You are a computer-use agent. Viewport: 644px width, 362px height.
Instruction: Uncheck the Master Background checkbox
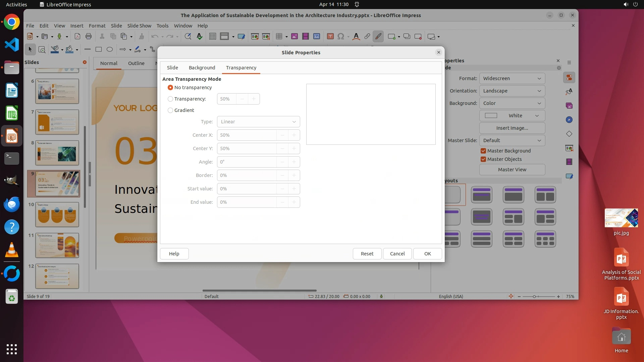click(x=483, y=151)
